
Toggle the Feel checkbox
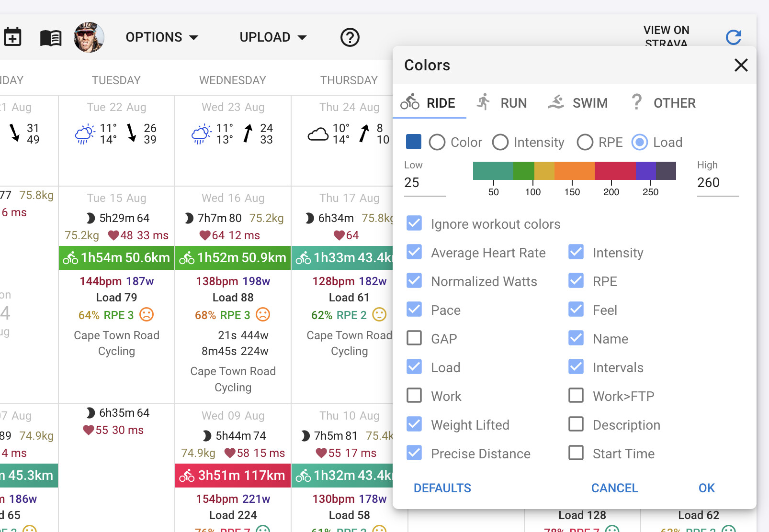[x=576, y=310]
